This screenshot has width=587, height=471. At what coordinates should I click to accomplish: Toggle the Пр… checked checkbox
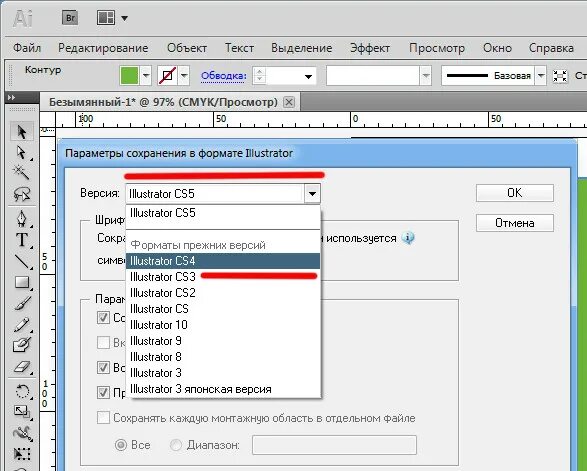103,392
